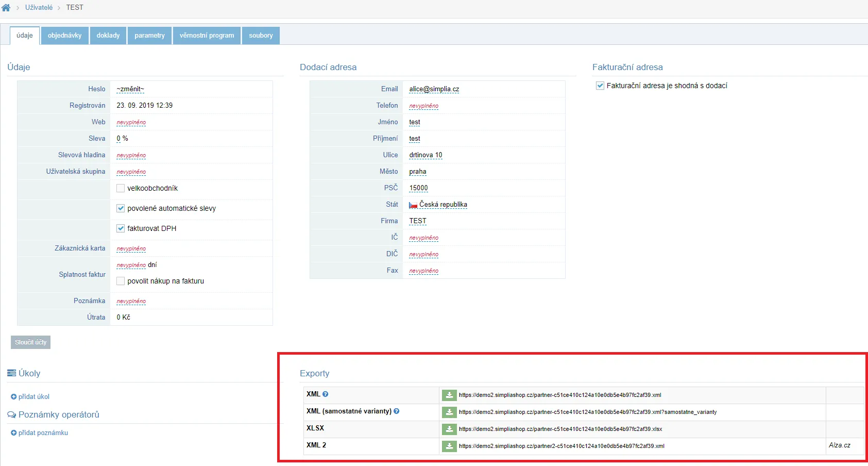
Task: Change Stát value Česká republika
Action: (x=443, y=205)
